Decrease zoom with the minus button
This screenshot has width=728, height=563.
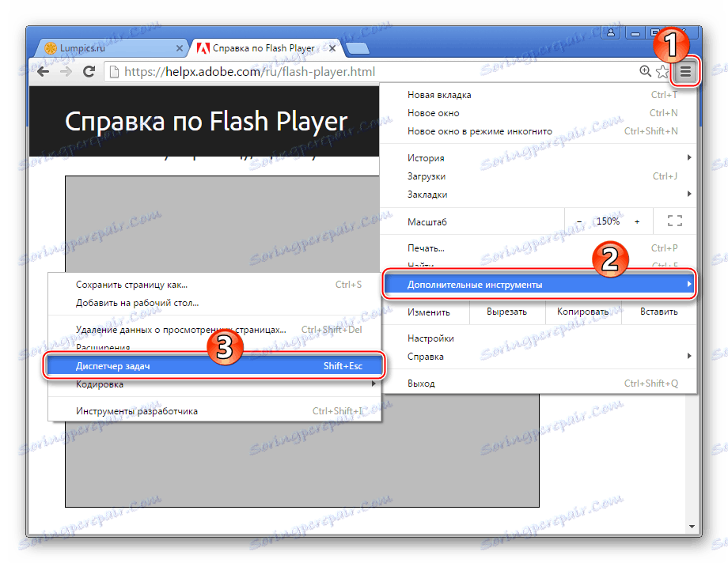[x=579, y=222]
